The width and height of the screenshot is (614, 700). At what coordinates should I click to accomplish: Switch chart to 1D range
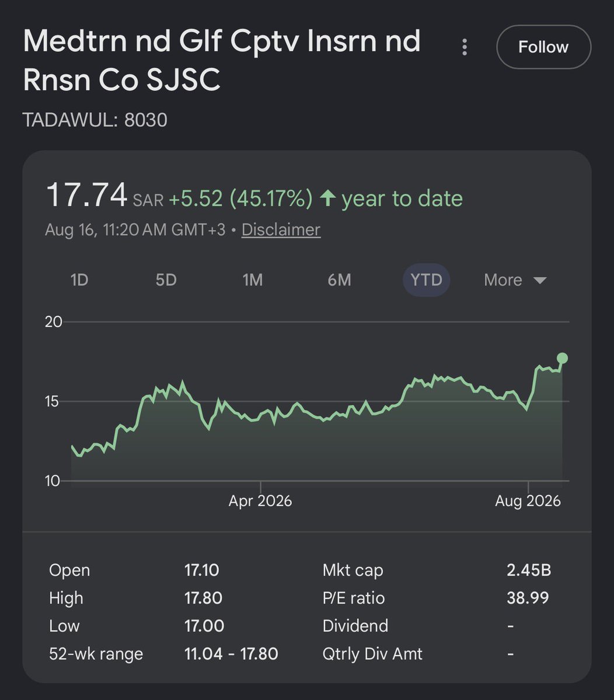coord(79,280)
